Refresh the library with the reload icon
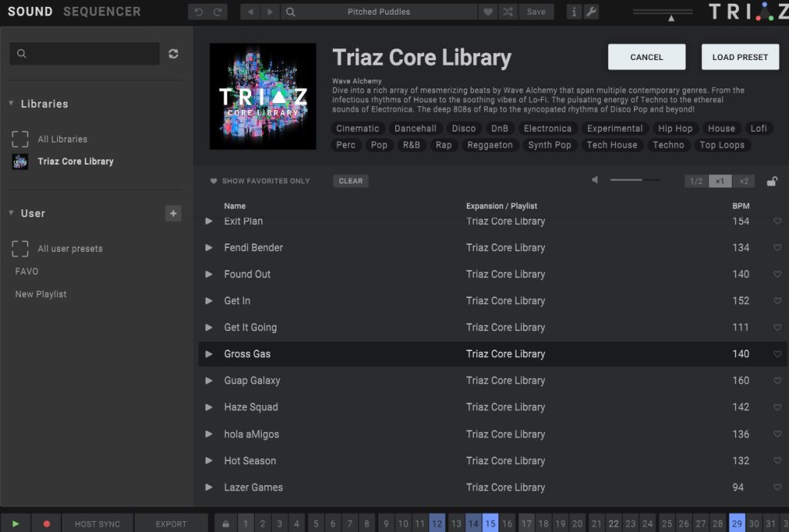The height and width of the screenshot is (532, 789). [173, 54]
